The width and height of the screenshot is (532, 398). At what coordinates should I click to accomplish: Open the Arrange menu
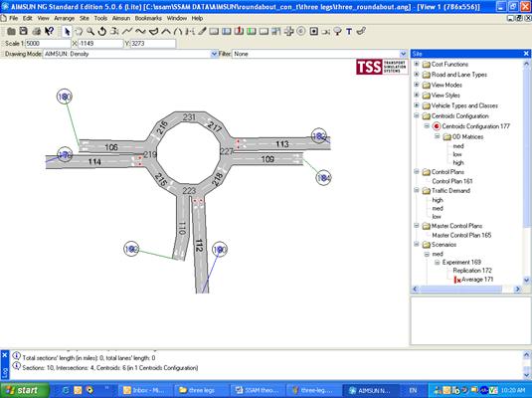tap(64, 18)
